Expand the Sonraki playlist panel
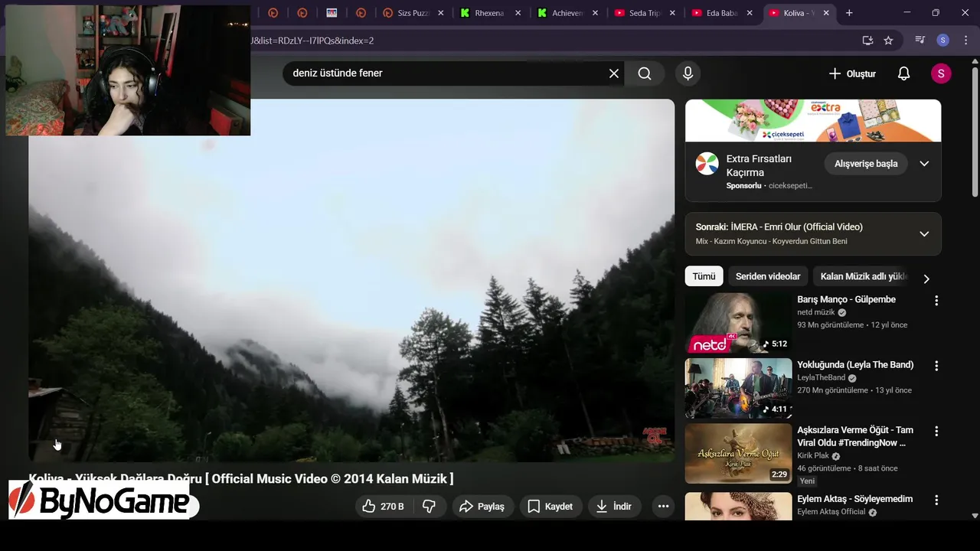 point(924,233)
